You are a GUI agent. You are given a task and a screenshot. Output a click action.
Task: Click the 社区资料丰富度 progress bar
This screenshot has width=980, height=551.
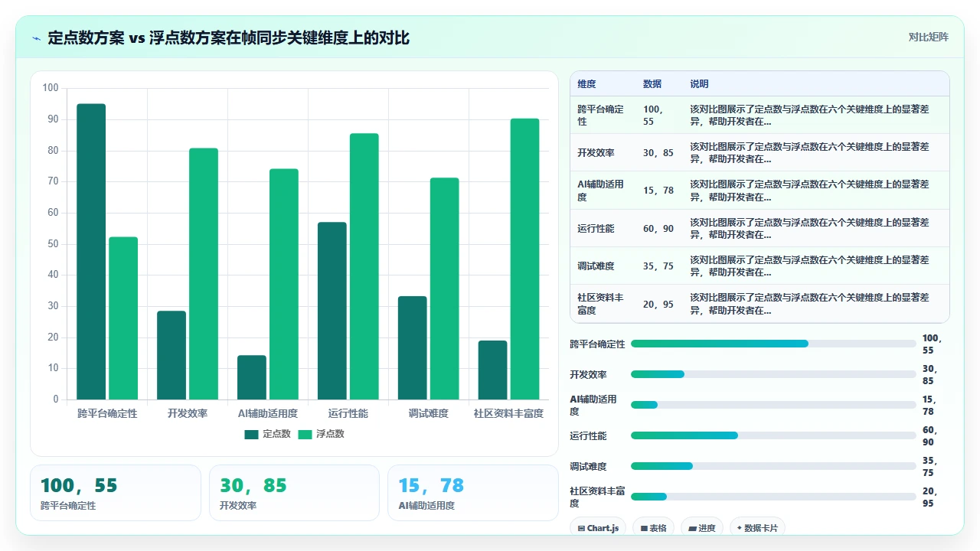(x=773, y=497)
